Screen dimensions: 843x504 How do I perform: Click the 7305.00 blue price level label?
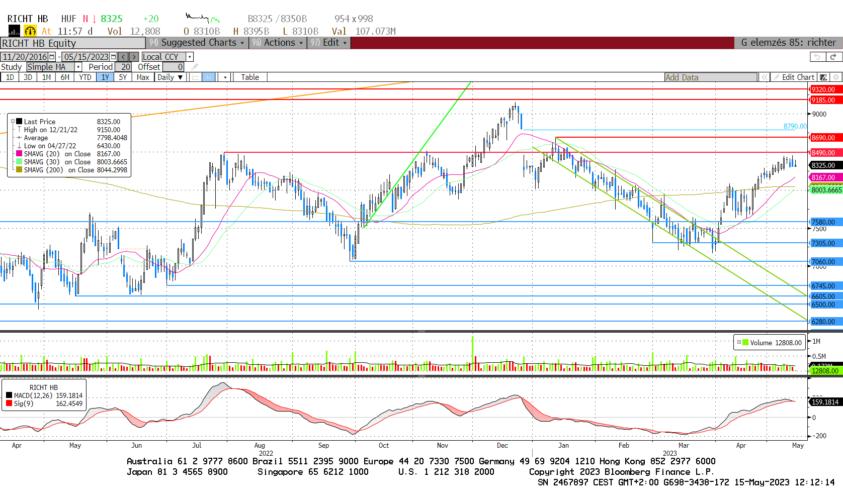pyautogui.click(x=825, y=243)
